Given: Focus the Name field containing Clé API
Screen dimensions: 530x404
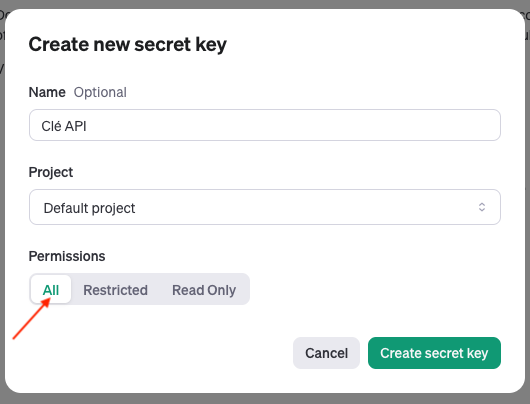Looking at the screenshot, I should pos(265,125).
